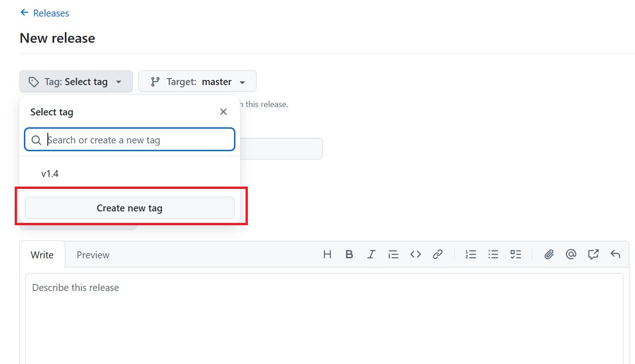This screenshot has height=364, width=635.
Task: Click in the Describe this release text area
Action: point(324,318)
